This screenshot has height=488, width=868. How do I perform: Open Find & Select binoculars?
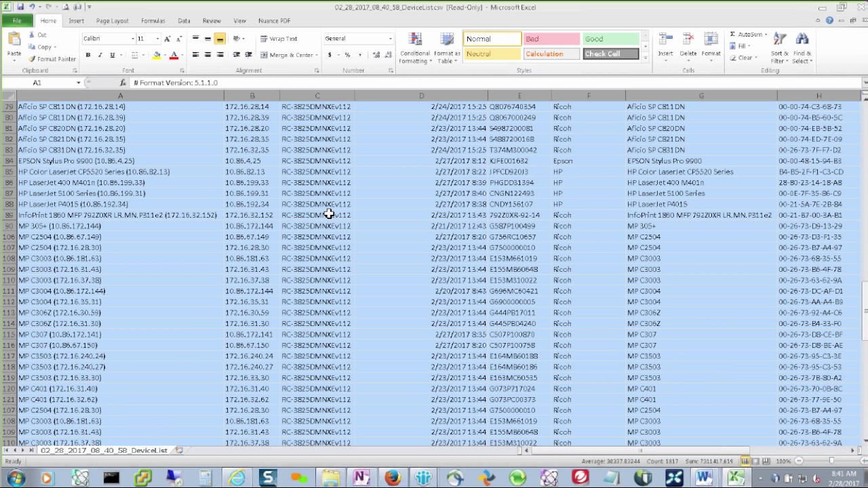pyautogui.click(x=802, y=48)
